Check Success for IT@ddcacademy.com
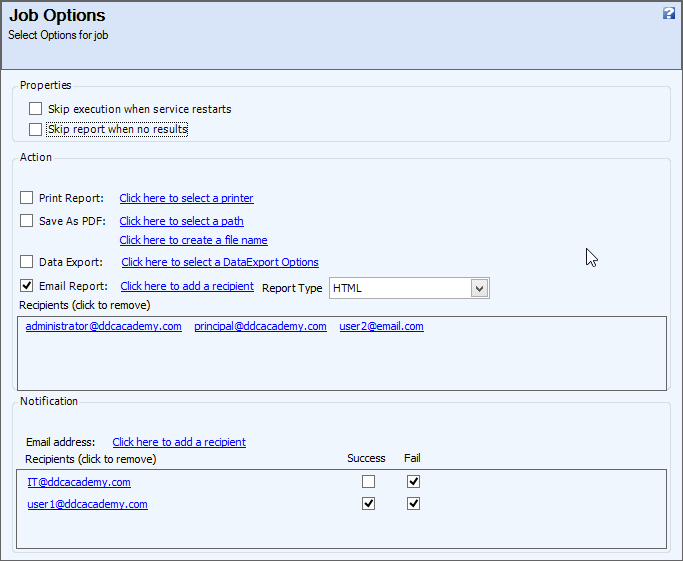The image size is (683, 561). [369, 482]
